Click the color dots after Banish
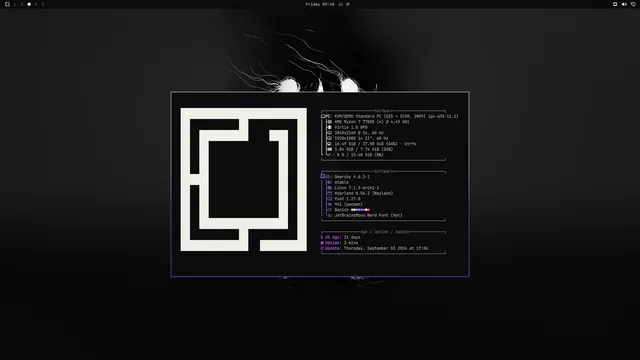This screenshot has height=360, width=640. coord(360,210)
